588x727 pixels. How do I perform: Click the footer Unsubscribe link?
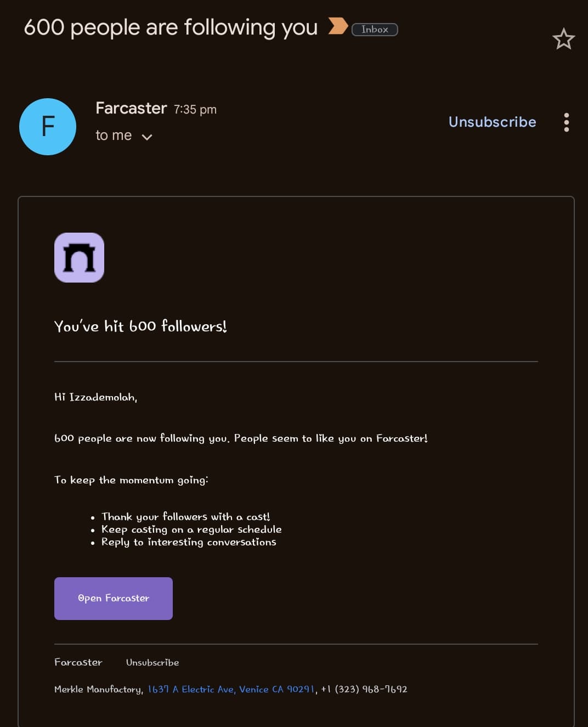(152, 662)
